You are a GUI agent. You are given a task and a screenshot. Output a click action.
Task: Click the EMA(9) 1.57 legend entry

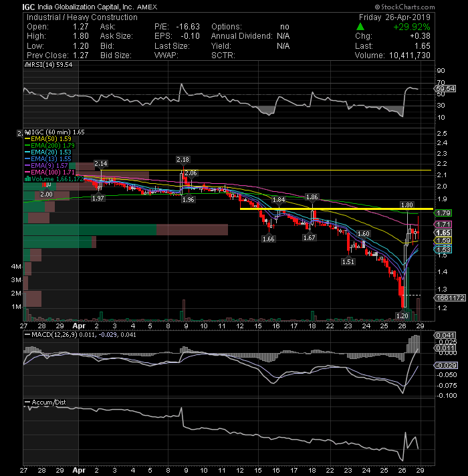47,165
